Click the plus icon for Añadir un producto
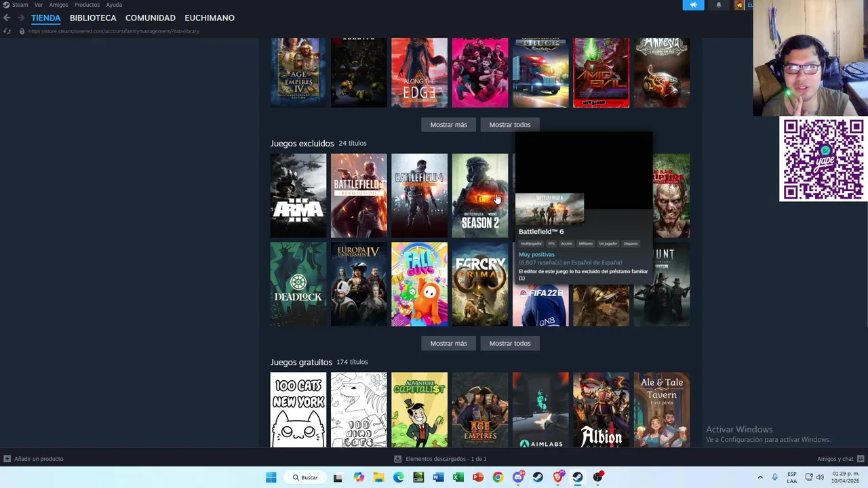868x488 pixels. point(7,459)
